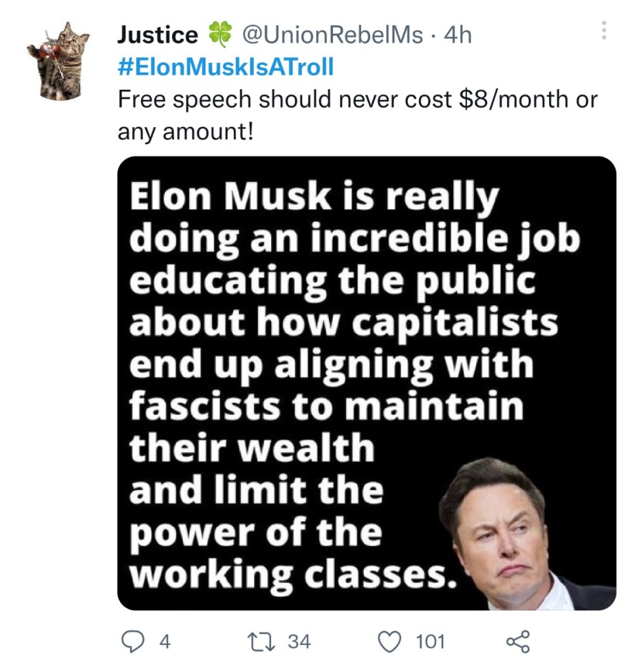Follow the #ElonMuskIsATroll hashtag
635x672 pixels.
pos(225,67)
